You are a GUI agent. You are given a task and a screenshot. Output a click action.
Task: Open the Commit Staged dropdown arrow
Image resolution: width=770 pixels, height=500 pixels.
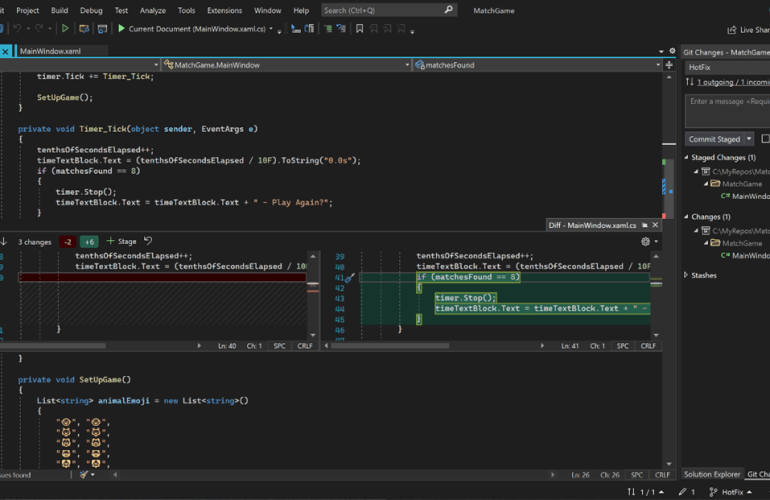click(748, 139)
